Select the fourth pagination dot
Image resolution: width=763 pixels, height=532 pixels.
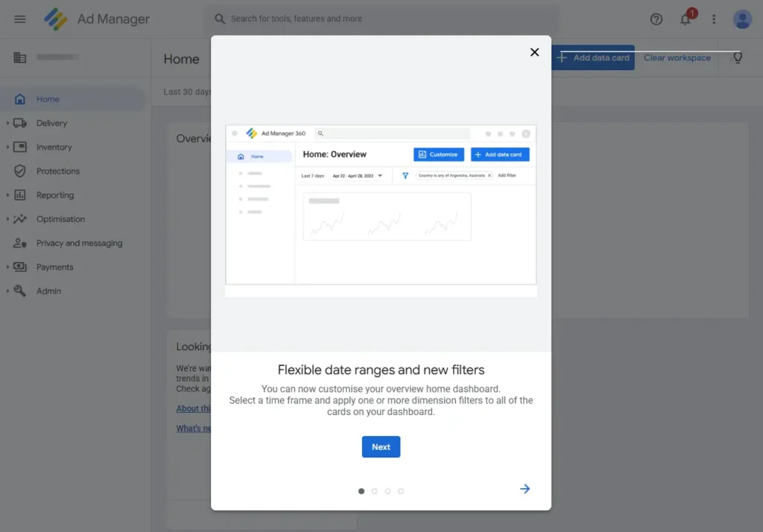coord(400,491)
